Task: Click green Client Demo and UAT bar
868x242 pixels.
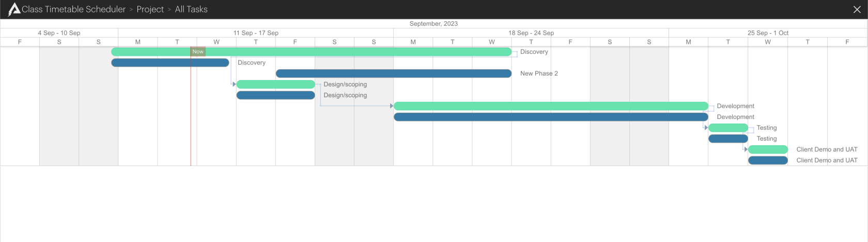Action: pyautogui.click(x=768, y=149)
